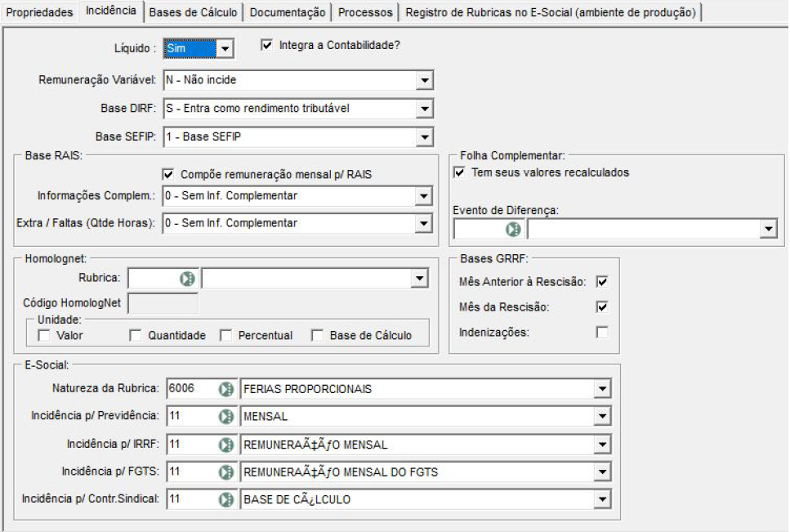Expand Informações Complem. dropdown
790x532 pixels.
(x=424, y=196)
